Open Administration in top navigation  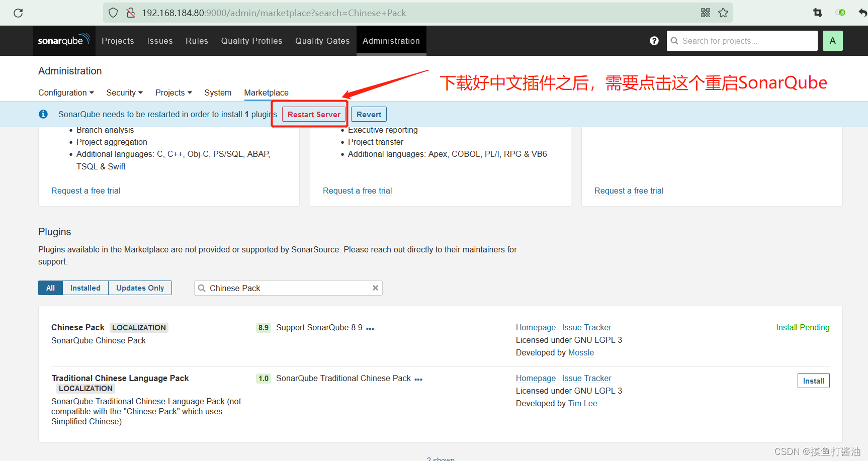pyautogui.click(x=391, y=41)
